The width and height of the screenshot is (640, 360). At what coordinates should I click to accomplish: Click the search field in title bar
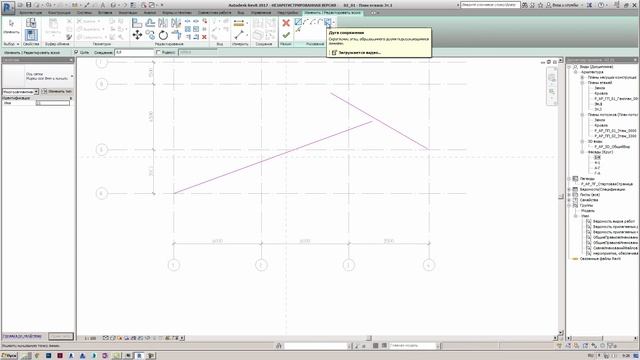pos(490,5)
